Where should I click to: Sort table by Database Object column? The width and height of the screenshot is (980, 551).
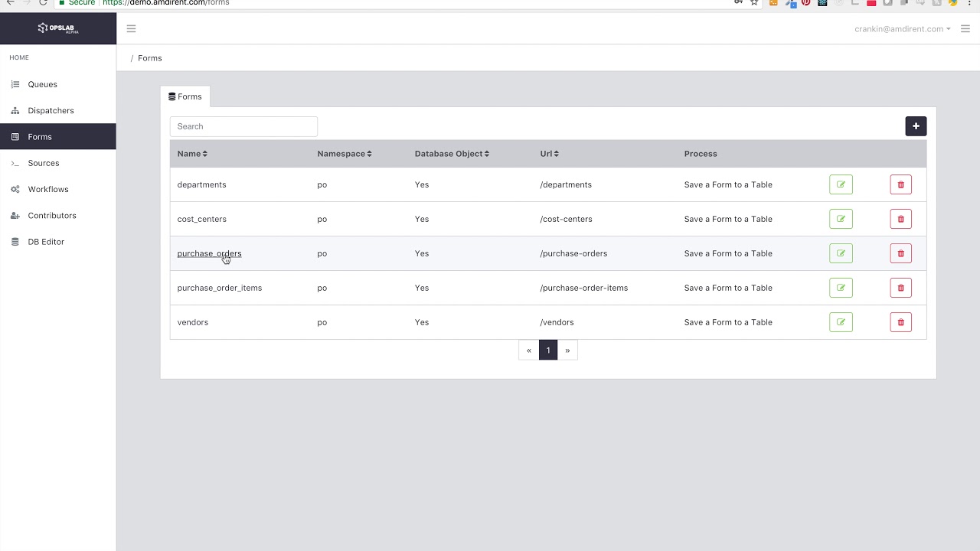[x=452, y=154]
